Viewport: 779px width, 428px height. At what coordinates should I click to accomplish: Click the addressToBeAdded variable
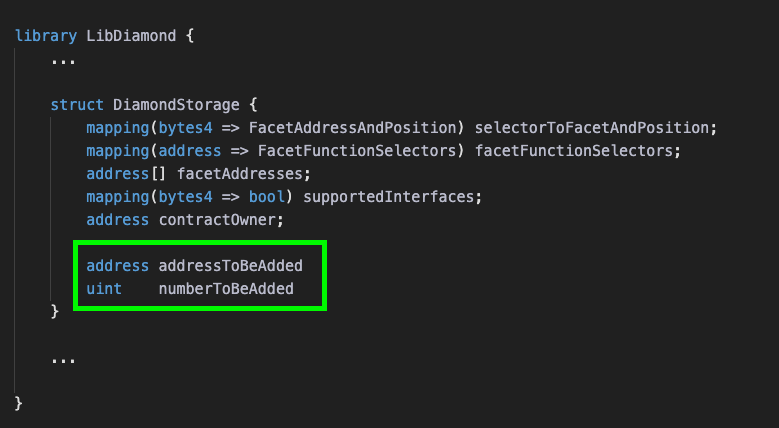[x=231, y=265]
